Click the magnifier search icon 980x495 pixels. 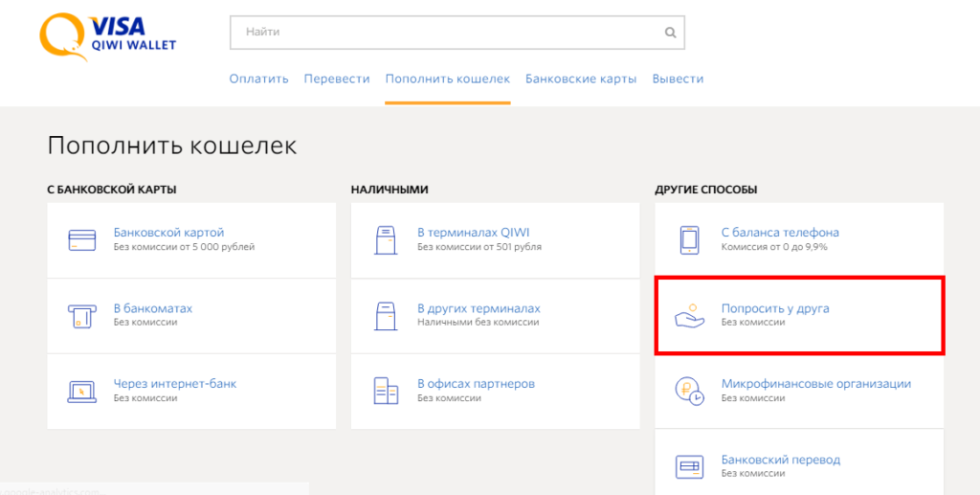point(670,33)
